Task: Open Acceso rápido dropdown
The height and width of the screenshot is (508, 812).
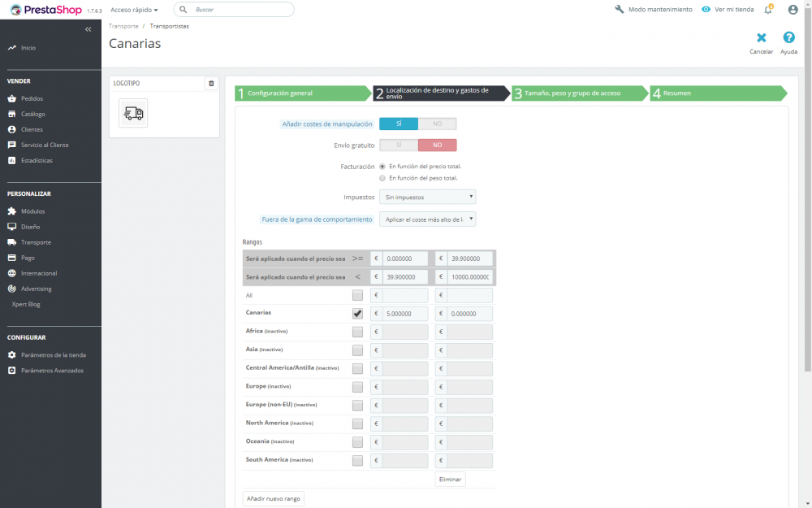Action: (134, 10)
